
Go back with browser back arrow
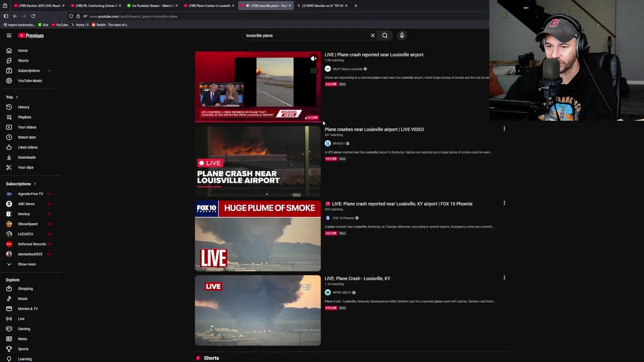click(x=15, y=17)
